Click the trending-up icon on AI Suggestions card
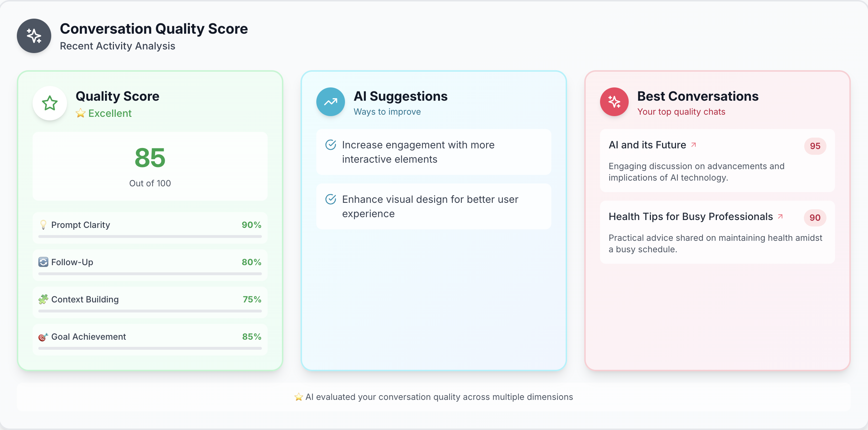Screen dimensions: 868x430 (330, 101)
